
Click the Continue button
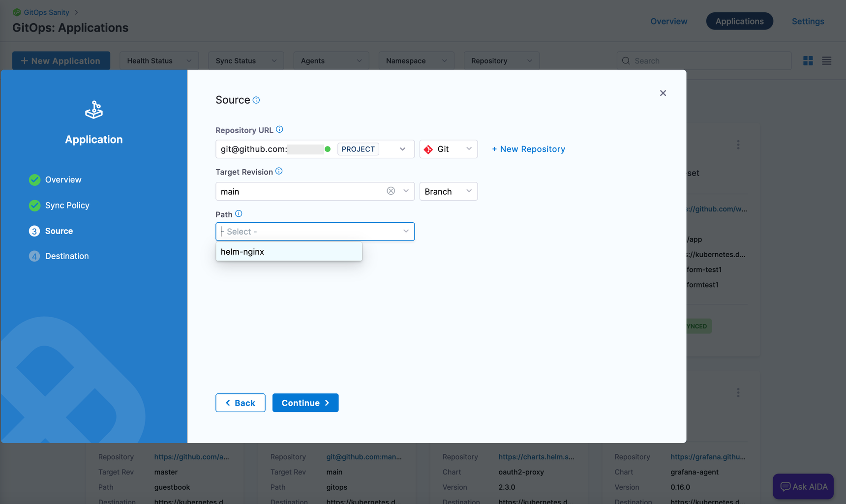(x=305, y=403)
